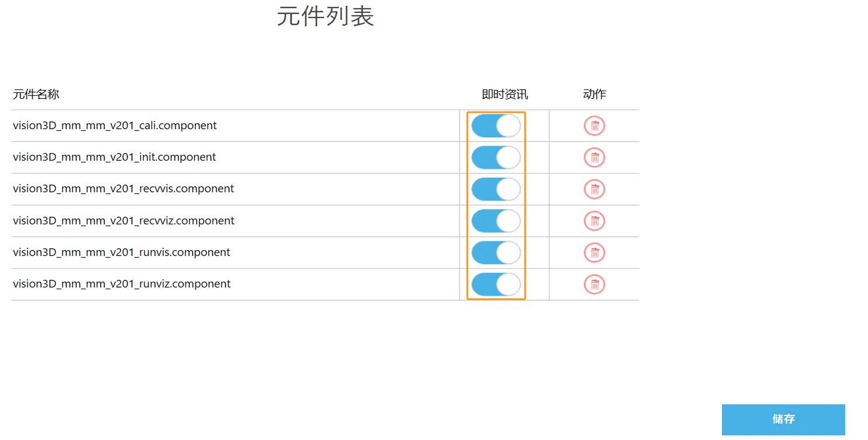Click the vision3D_mm_mm_v201_init.component name
The image size is (868, 440).
tap(114, 157)
